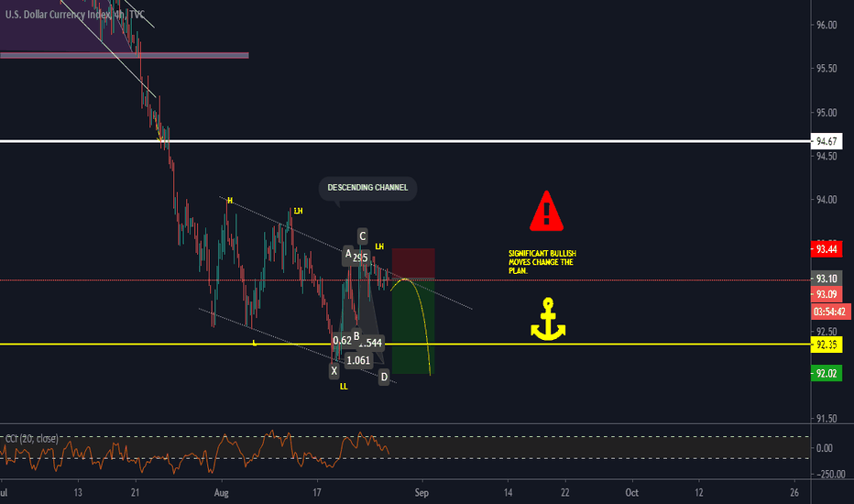This screenshot has width=854, height=504.
Task: Select the pattern point D label
Action: point(384,377)
